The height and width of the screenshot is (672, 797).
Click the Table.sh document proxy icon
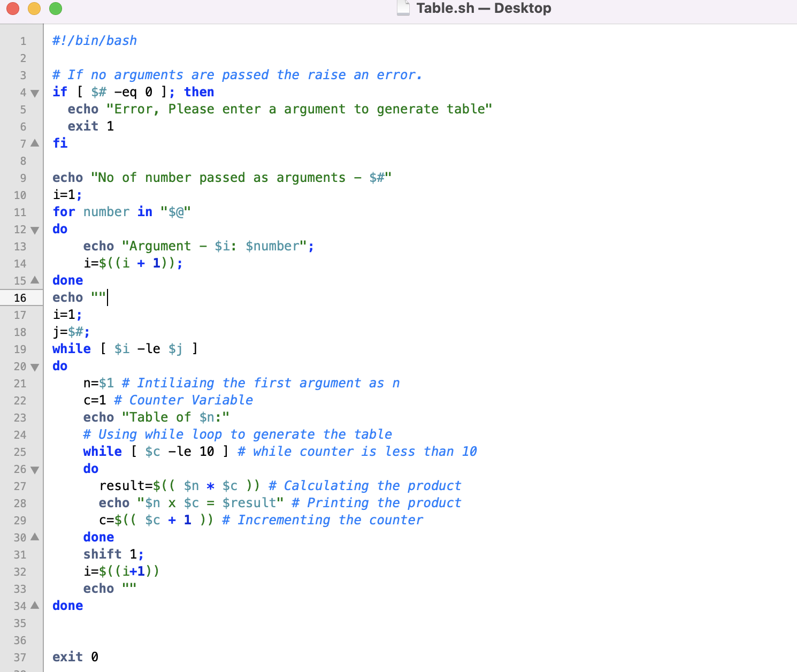[402, 8]
